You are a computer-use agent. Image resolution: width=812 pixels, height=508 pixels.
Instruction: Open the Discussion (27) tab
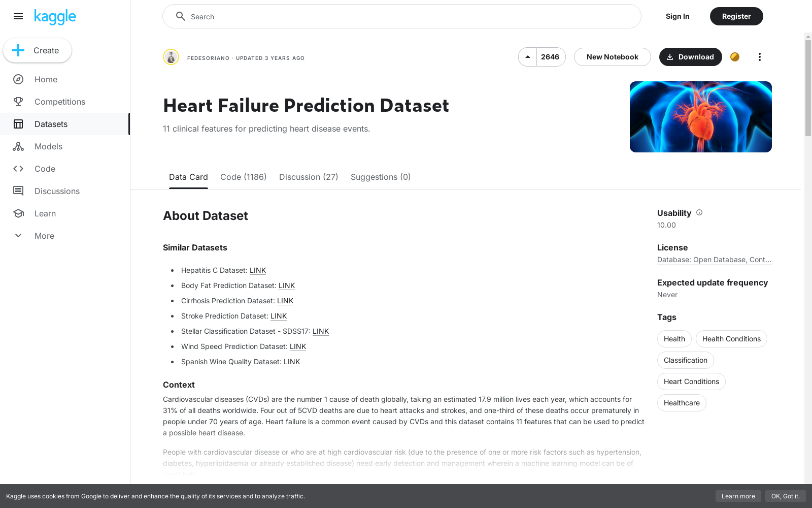pyautogui.click(x=309, y=177)
